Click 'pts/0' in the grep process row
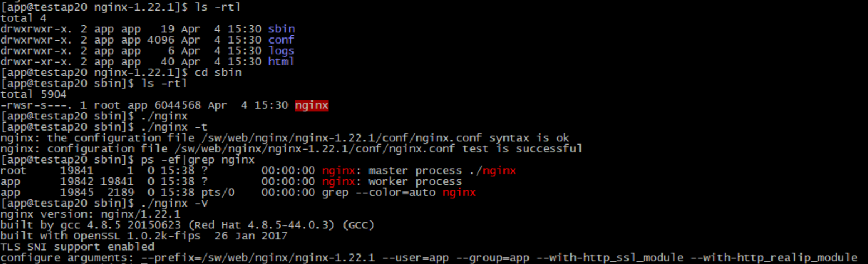This screenshot has height=264, width=868. pos(218,193)
